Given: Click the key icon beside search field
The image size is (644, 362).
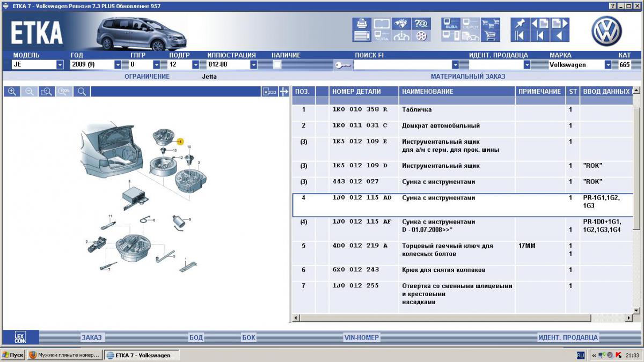Looking at the screenshot, I should coord(343,65).
